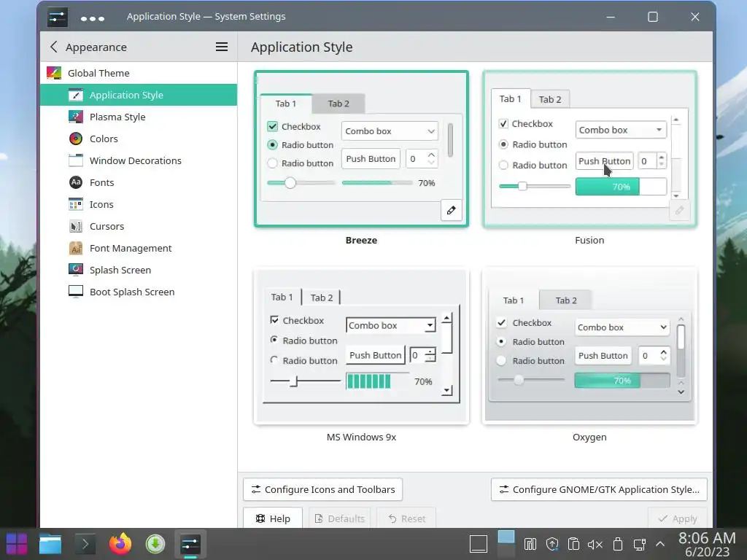Switch to Tab 2 in Oxygen preview
This screenshot has width=747, height=560.
[566, 300]
